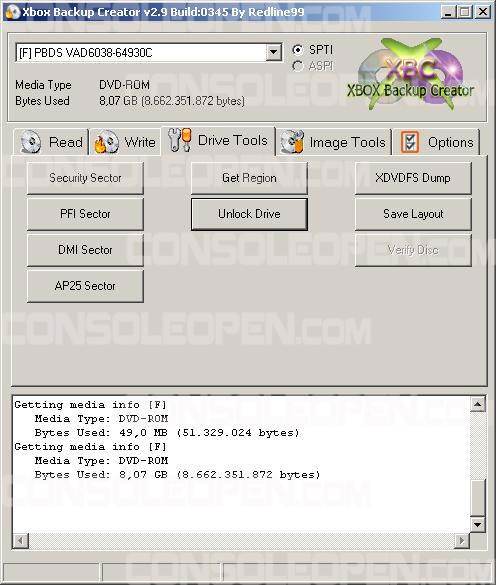This screenshot has width=496, height=585.
Task: Close the Xbox Backup Creator window
Action: click(x=483, y=12)
